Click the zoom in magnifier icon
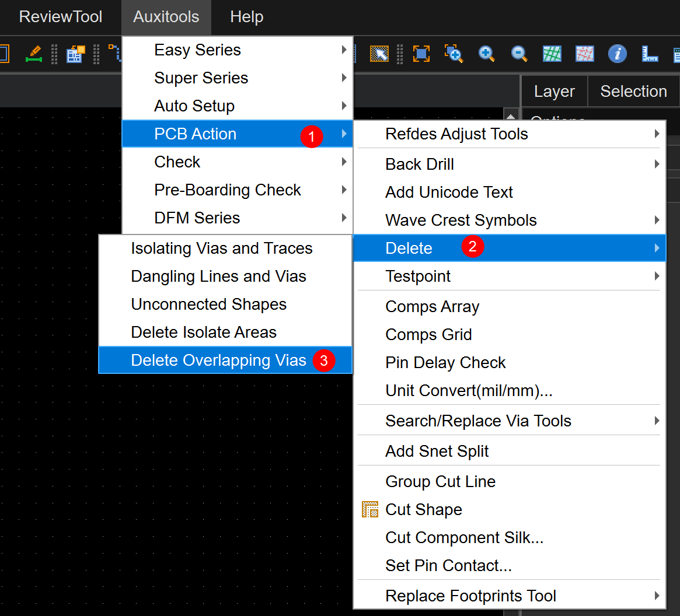The height and width of the screenshot is (616, 680). [x=486, y=54]
